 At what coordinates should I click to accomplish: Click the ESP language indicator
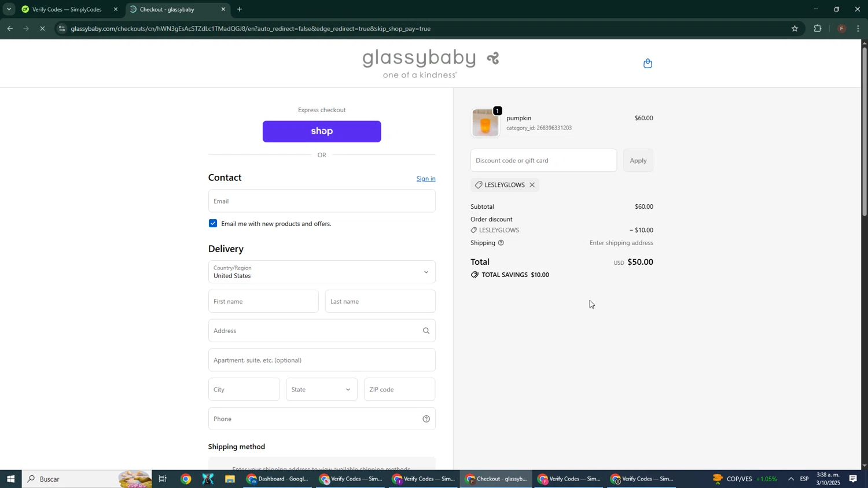tap(805, 479)
